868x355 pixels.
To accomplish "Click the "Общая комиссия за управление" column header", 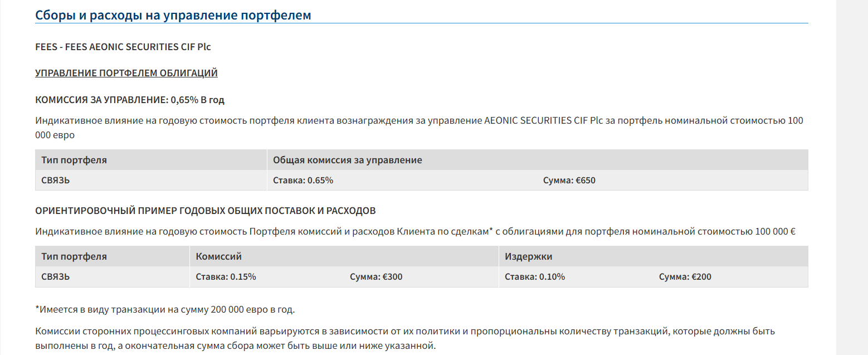I will tap(347, 160).
